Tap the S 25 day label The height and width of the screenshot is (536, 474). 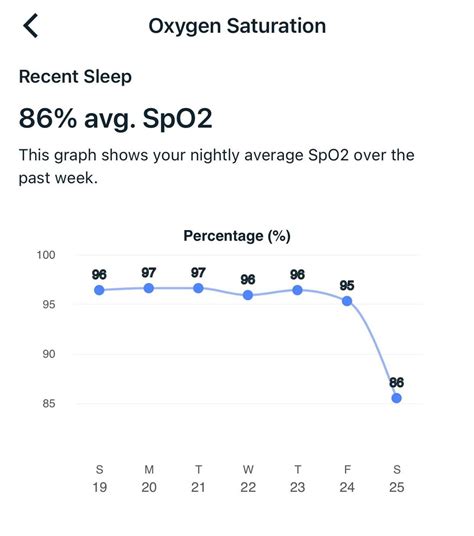pos(396,479)
